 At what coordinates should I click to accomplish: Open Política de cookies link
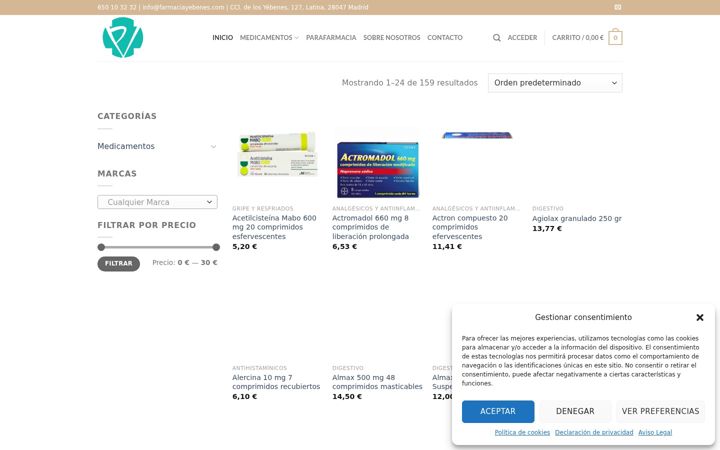pos(522,433)
